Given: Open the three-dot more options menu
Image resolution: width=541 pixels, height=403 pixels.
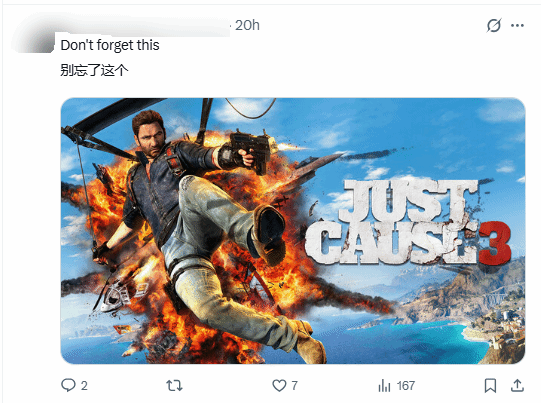Looking at the screenshot, I should tap(517, 25).
